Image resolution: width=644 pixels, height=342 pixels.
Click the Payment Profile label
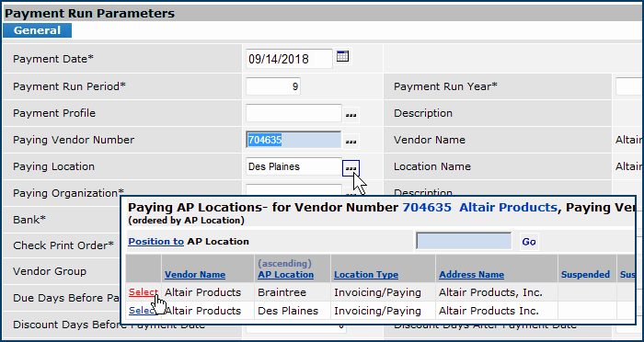tap(54, 113)
